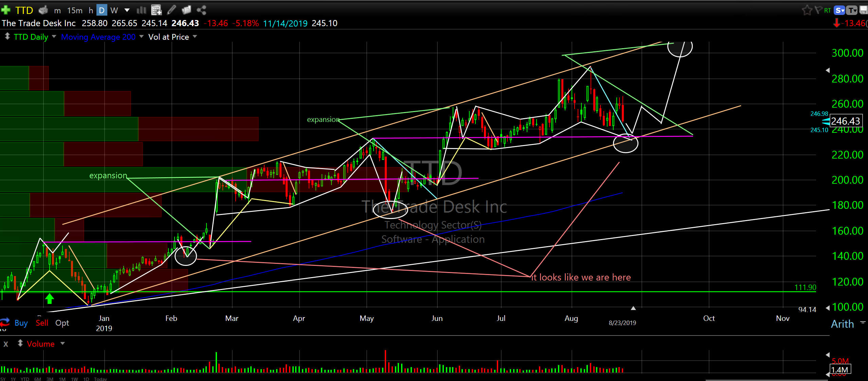
Task: Click the star favorite icon
Action: click(x=807, y=10)
